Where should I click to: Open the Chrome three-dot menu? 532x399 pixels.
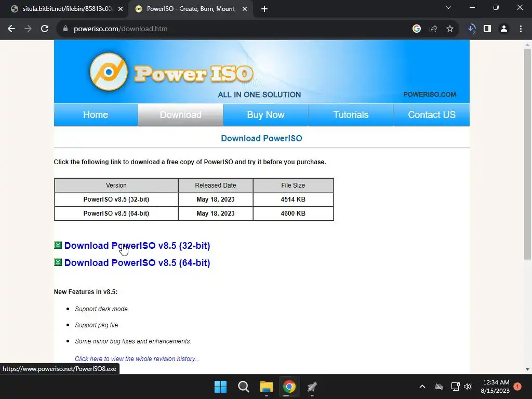click(521, 29)
